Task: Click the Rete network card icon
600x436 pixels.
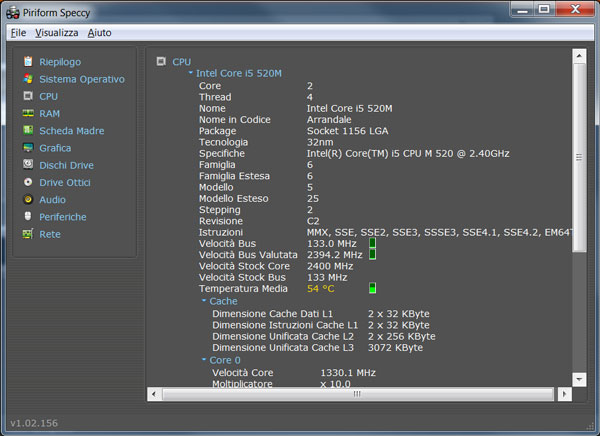Action: coord(28,234)
